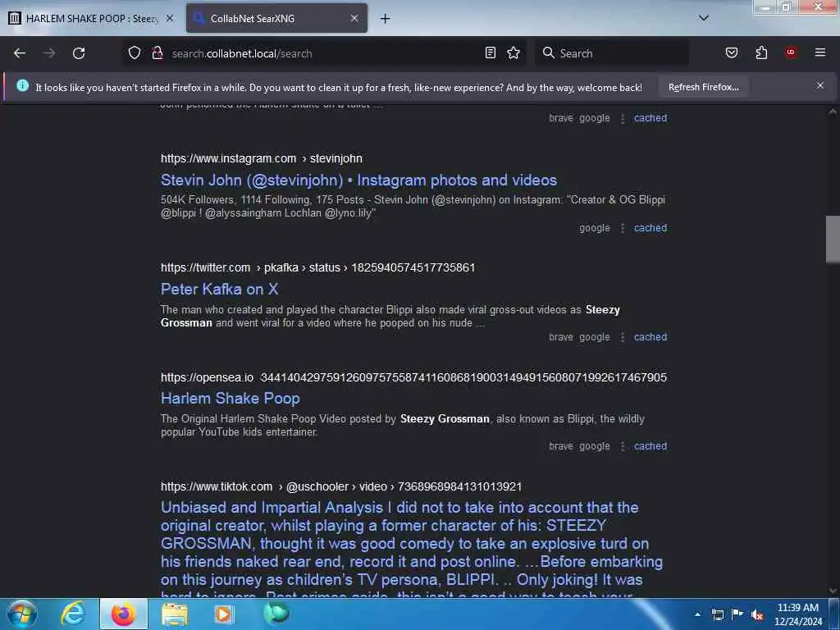Image resolution: width=840 pixels, height=630 pixels.
Task: Open a new tab with the plus button
Action: [x=386, y=19]
